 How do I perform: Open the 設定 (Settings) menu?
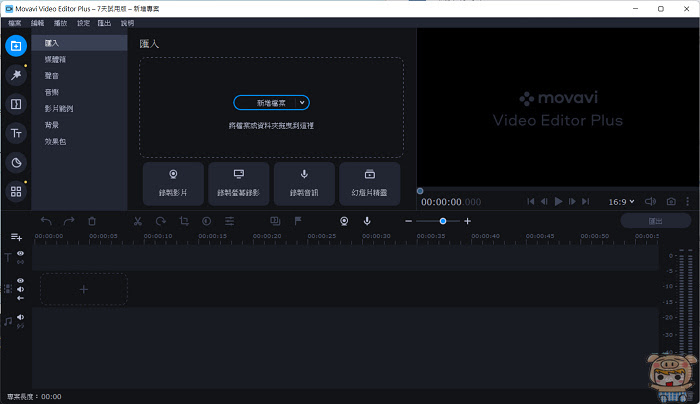[x=83, y=23]
